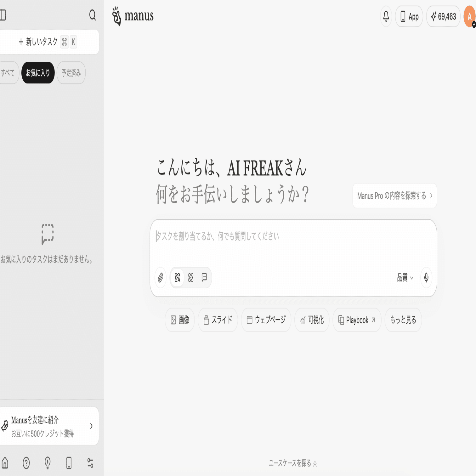This screenshot has width=476, height=476.
Task: Click the referral card chevron arrow
Action: point(91,426)
